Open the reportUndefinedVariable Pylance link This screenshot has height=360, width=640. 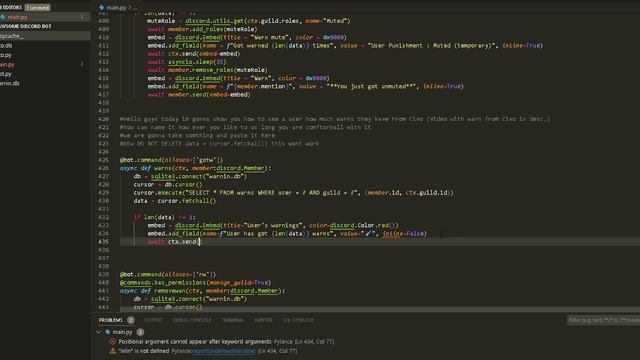[223, 351]
